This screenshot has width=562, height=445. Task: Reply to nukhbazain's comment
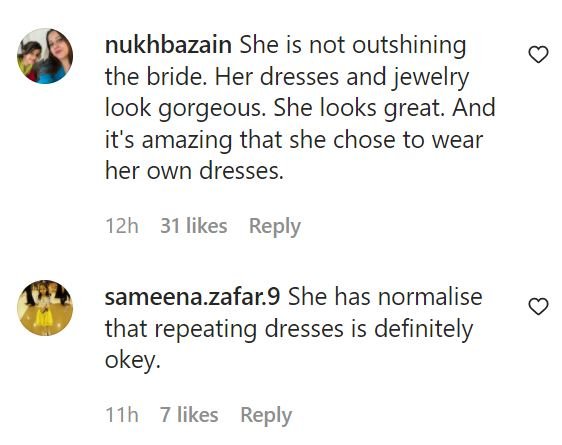(x=275, y=226)
